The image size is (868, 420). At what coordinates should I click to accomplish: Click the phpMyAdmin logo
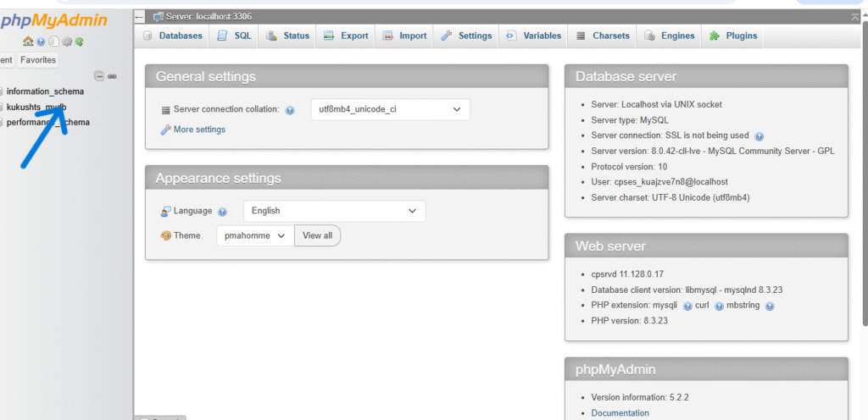53,21
